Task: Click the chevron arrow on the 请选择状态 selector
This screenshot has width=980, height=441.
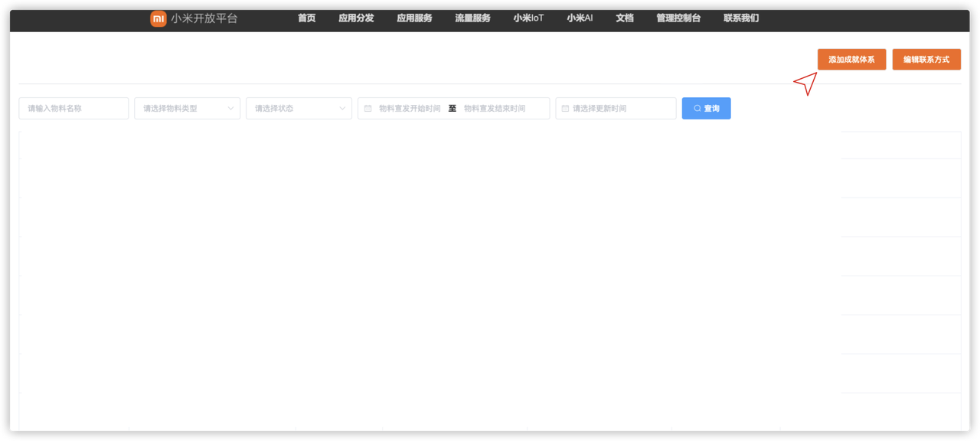Action: click(342, 108)
